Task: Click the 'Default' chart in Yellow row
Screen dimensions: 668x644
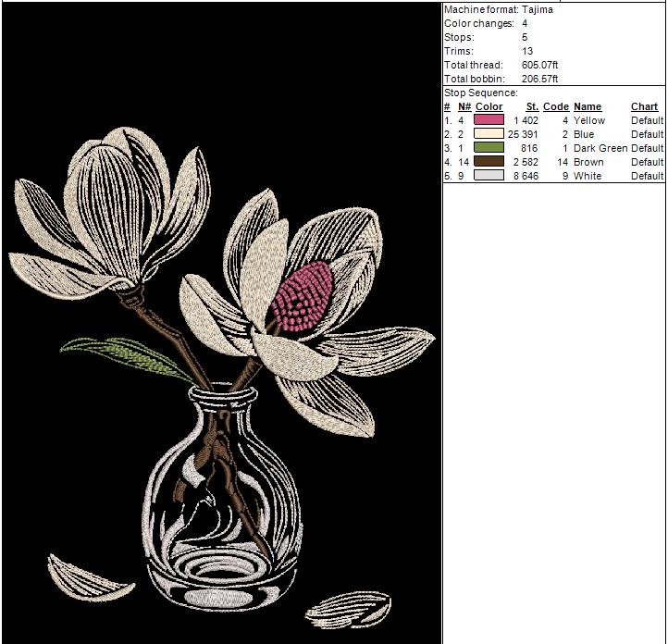Action: pyautogui.click(x=647, y=120)
